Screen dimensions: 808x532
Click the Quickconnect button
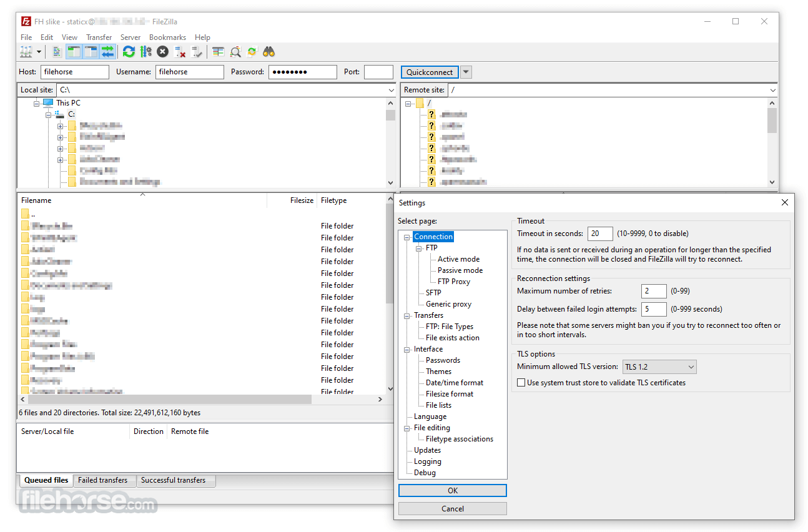(430, 72)
